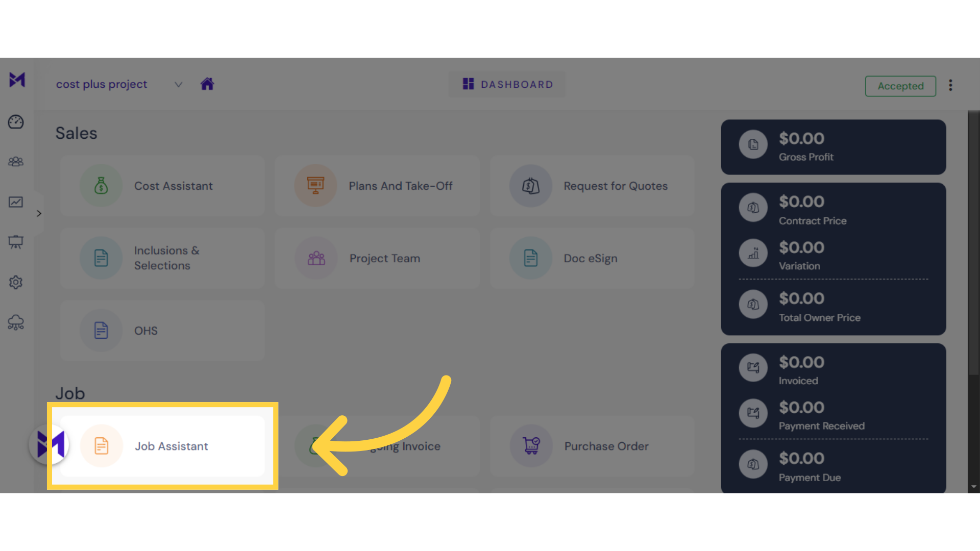Toggle the analytics sidebar icon
This screenshot has height=551, width=980.
point(17,202)
